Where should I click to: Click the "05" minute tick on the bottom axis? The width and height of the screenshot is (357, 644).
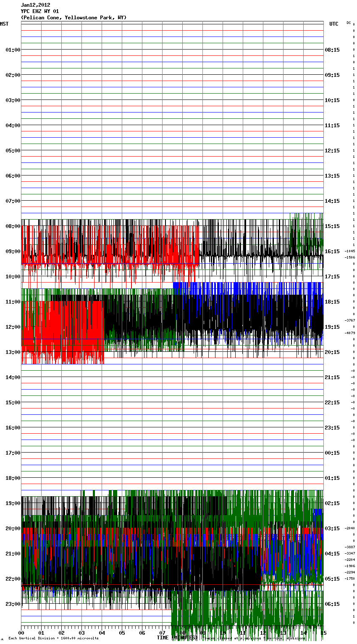coord(122,633)
